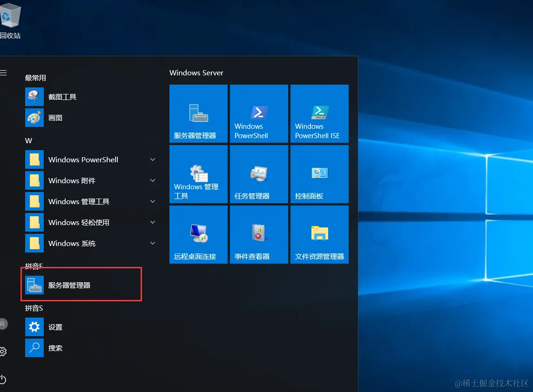Click the Windows 附件 folder icon
Image resolution: width=533 pixels, height=392 pixels.
click(34, 180)
